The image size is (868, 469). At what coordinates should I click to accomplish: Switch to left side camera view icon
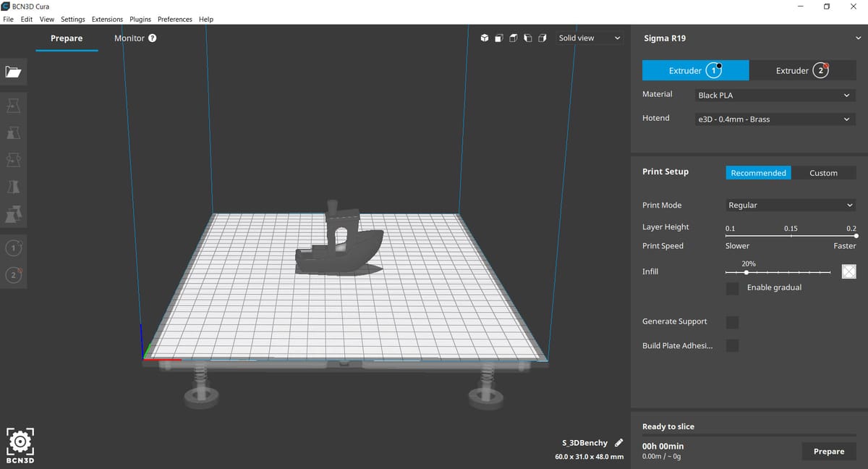(x=527, y=38)
